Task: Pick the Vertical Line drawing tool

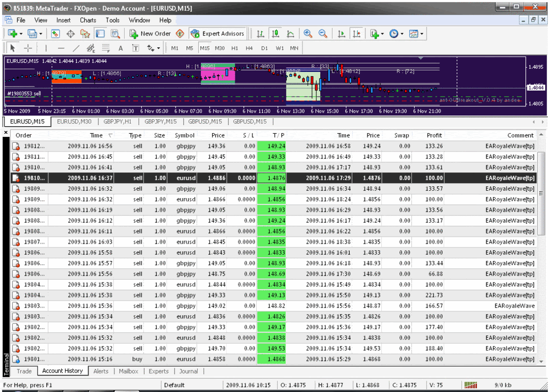Action: pyautogui.click(x=46, y=48)
